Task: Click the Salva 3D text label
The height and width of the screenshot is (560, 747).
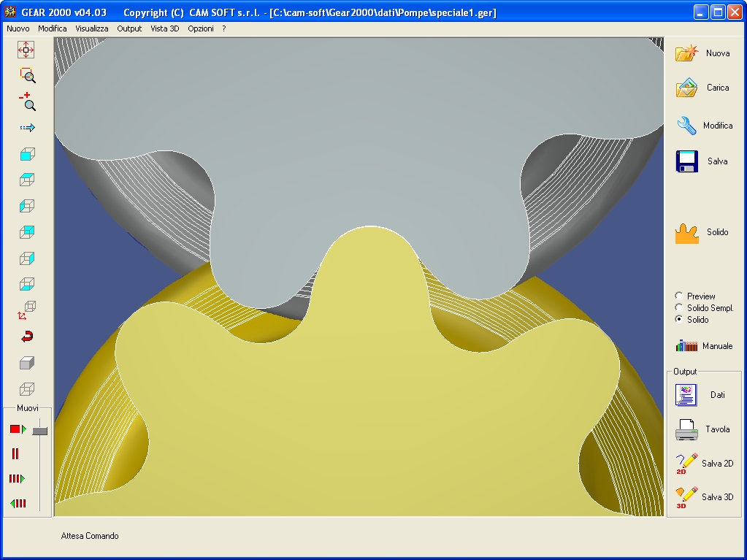Action: (x=718, y=497)
